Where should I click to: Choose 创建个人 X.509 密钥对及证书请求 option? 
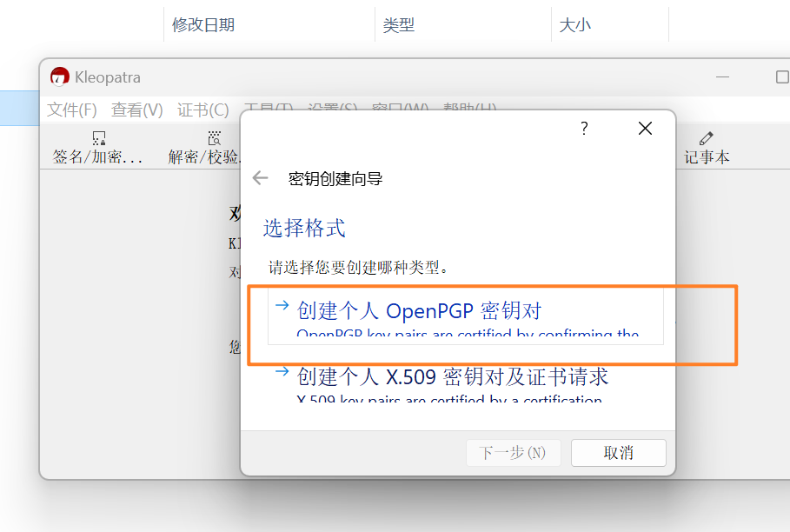tap(452, 376)
